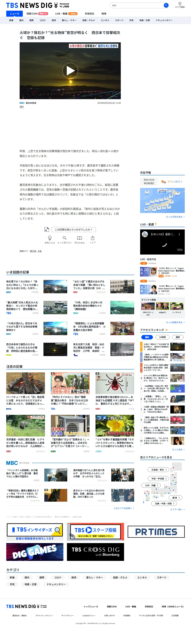Open the TBS CROSS DIG with Bloomberg banner

point(95,552)
